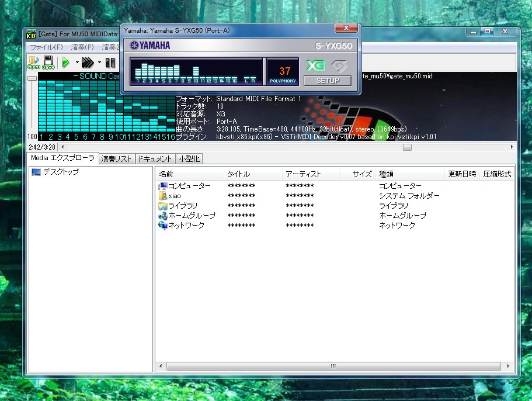
Task: Sort by the 名前 column header
Action: (190, 174)
